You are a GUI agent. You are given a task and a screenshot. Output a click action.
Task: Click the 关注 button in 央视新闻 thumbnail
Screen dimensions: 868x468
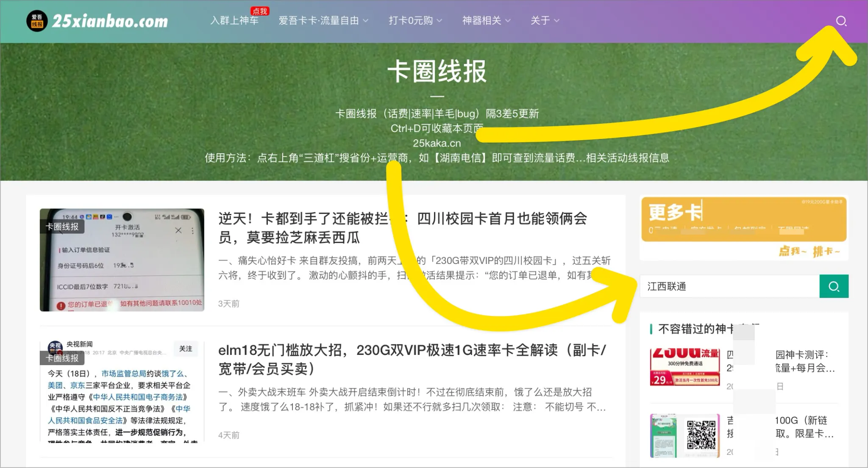pos(186,349)
